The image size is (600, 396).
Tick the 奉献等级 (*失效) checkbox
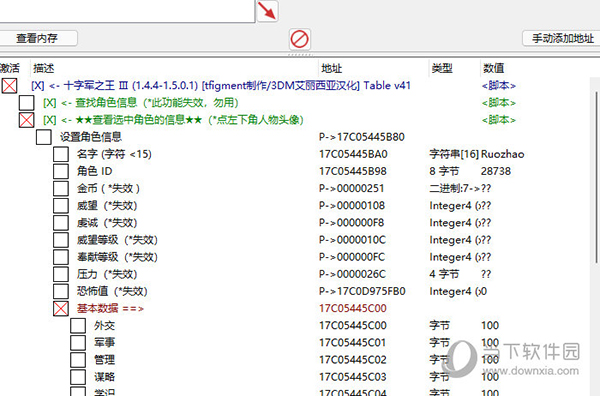tap(61, 257)
